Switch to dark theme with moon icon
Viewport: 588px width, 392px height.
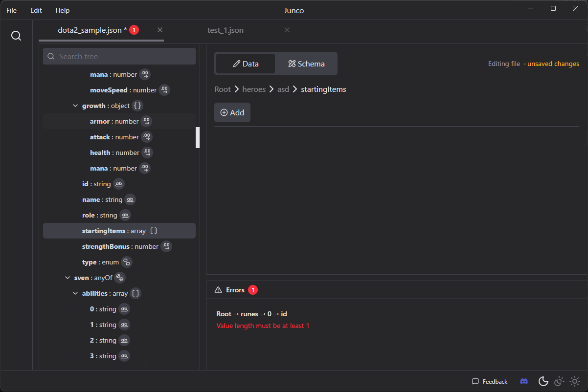[543, 381]
